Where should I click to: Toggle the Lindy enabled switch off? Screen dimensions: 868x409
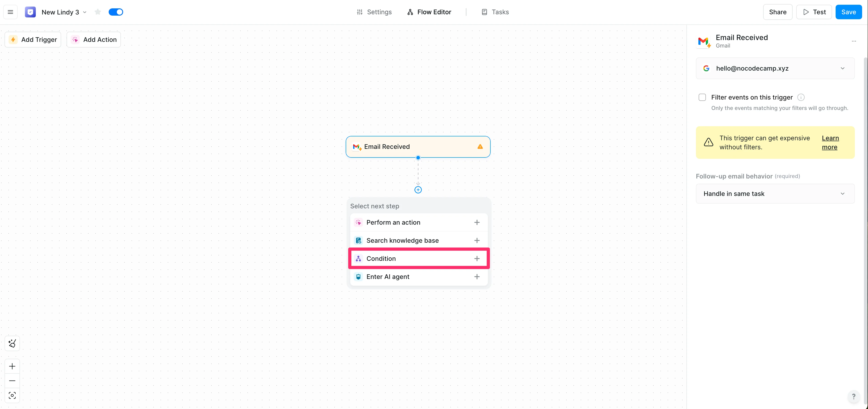[116, 12]
